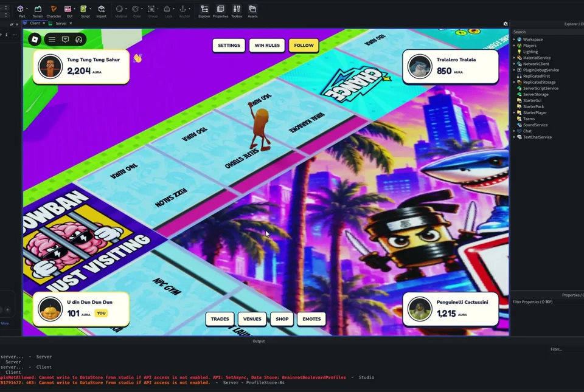Expand the NetworkClient node
Viewport: 584px width, 392px height.
point(515,64)
